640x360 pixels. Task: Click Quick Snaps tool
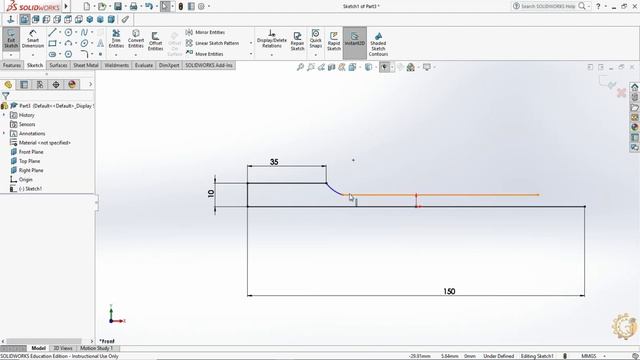click(x=316, y=39)
